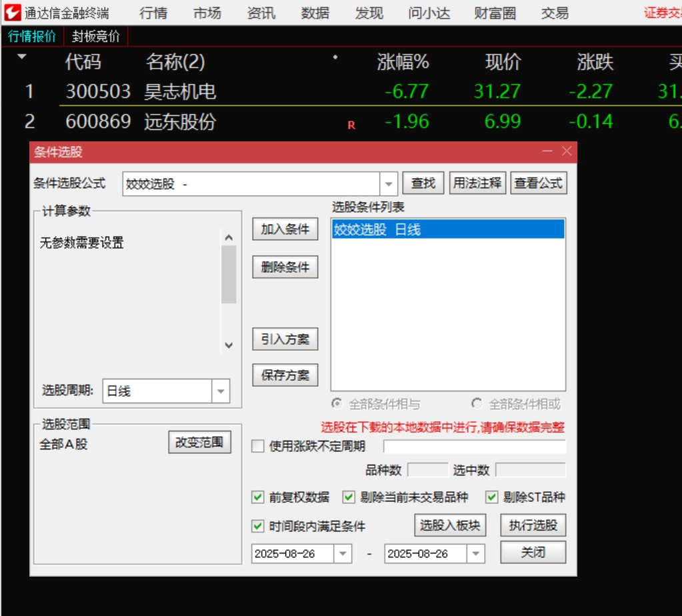Image resolution: width=682 pixels, height=616 pixels.
Task: Sort by the 涨跌 column header
Action: click(x=595, y=62)
